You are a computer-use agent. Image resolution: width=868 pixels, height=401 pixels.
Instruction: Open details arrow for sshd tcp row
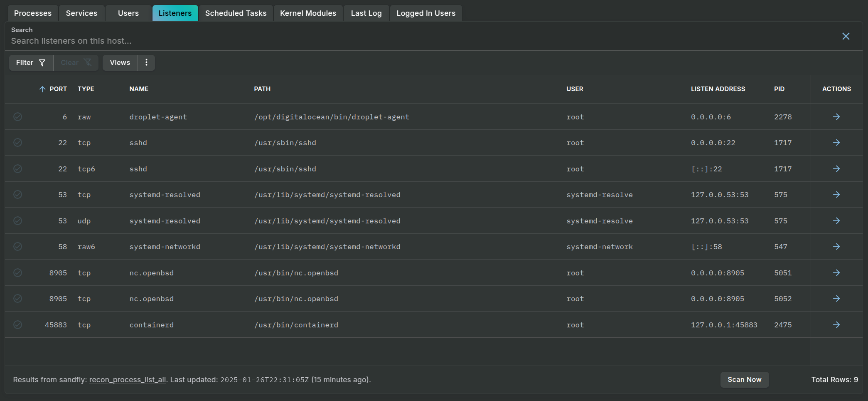pos(836,143)
